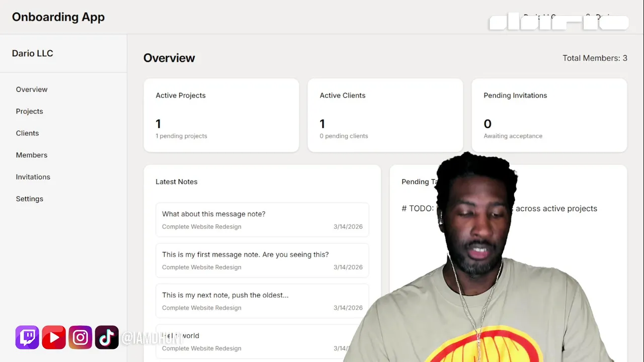Image resolution: width=644 pixels, height=362 pixels.
Task: Click the Instagram icon in the overlay
Action: (x=80, y=337)
